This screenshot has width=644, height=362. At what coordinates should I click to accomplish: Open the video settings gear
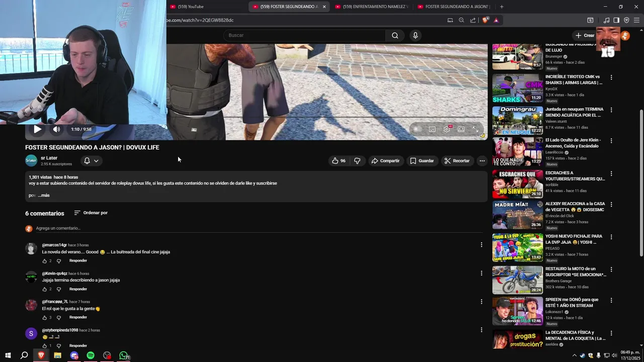coord(447,129)
